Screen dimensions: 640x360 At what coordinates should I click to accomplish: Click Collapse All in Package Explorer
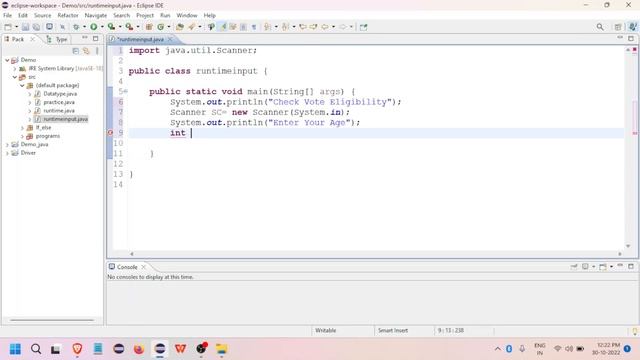pyautogui.click(x=76, y=51)
